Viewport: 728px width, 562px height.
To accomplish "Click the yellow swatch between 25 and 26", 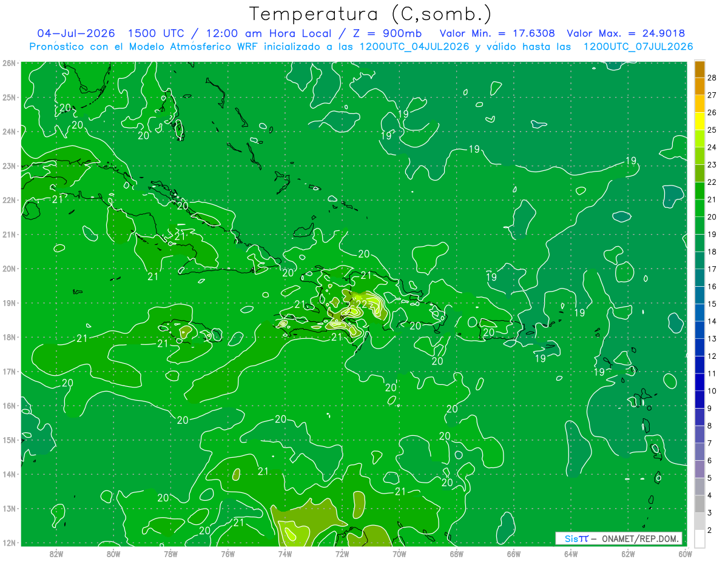I will point(699,121).
